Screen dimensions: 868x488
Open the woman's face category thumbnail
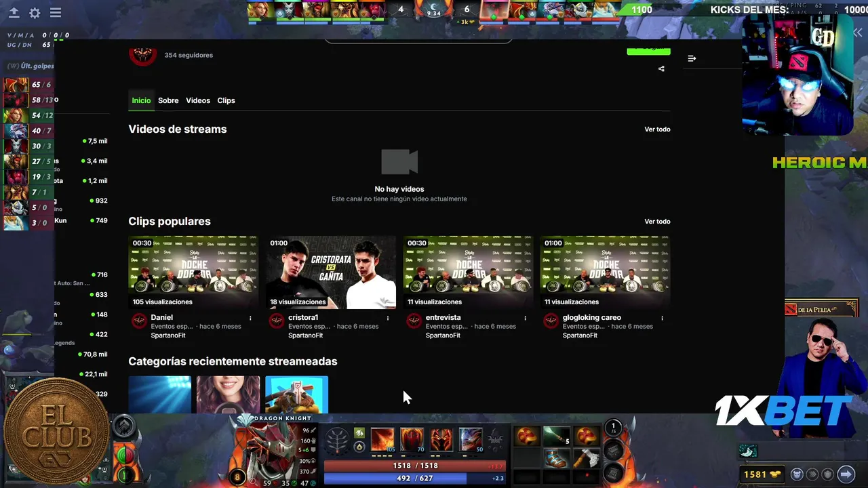[x=228, y=394]
